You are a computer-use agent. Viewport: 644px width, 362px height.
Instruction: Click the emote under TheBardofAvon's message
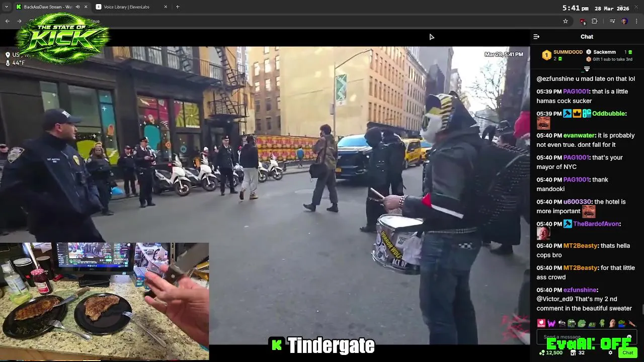pos(543,233)
